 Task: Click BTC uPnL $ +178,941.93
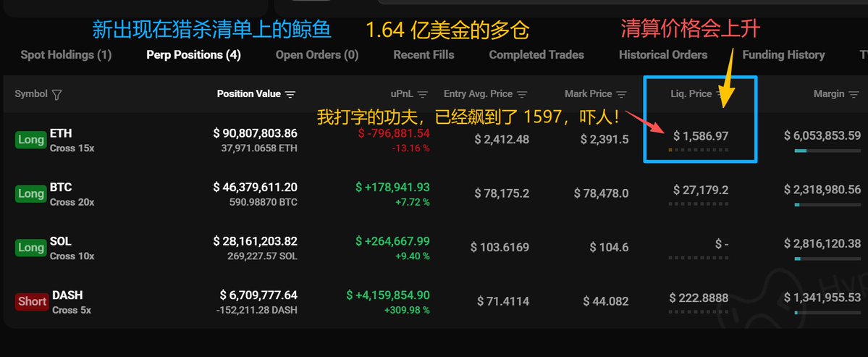(392, 187)
